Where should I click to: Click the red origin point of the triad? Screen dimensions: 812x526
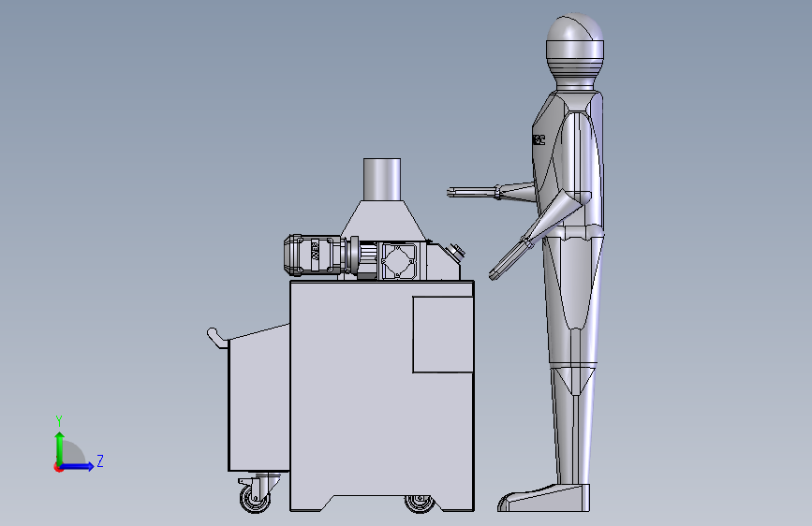58,467
